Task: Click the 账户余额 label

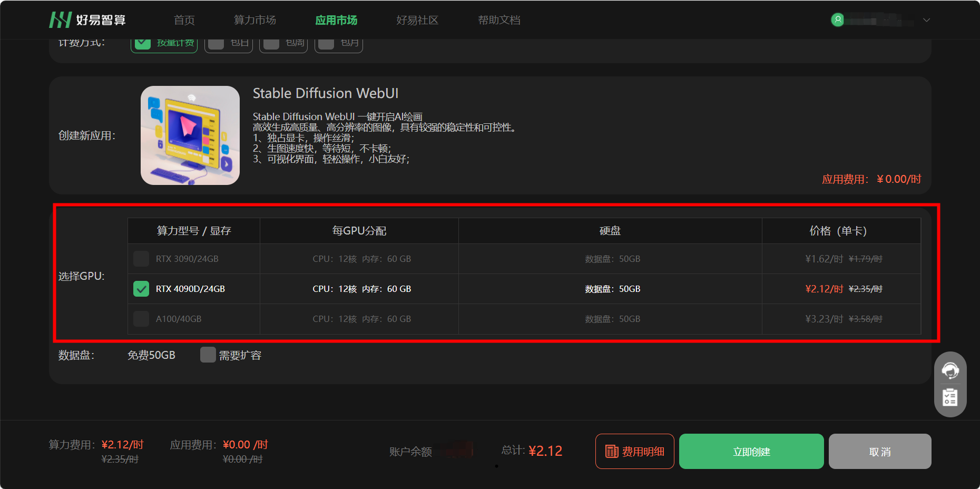Action: (410, 452)
